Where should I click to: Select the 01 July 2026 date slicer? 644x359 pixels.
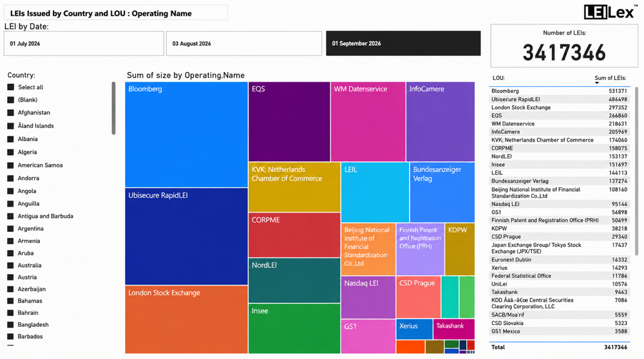(84, 44)
